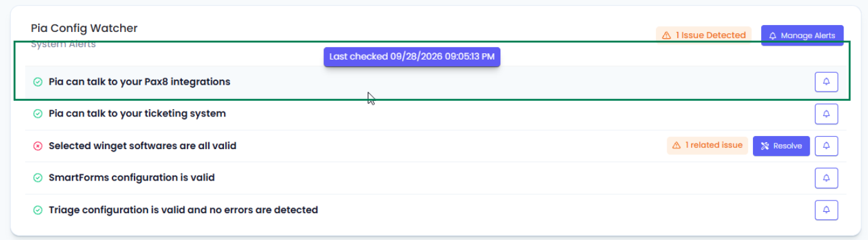The width and height of the screenshot is (868, 240).
Task: Select the ticketing system alert text
Action: 137,114
